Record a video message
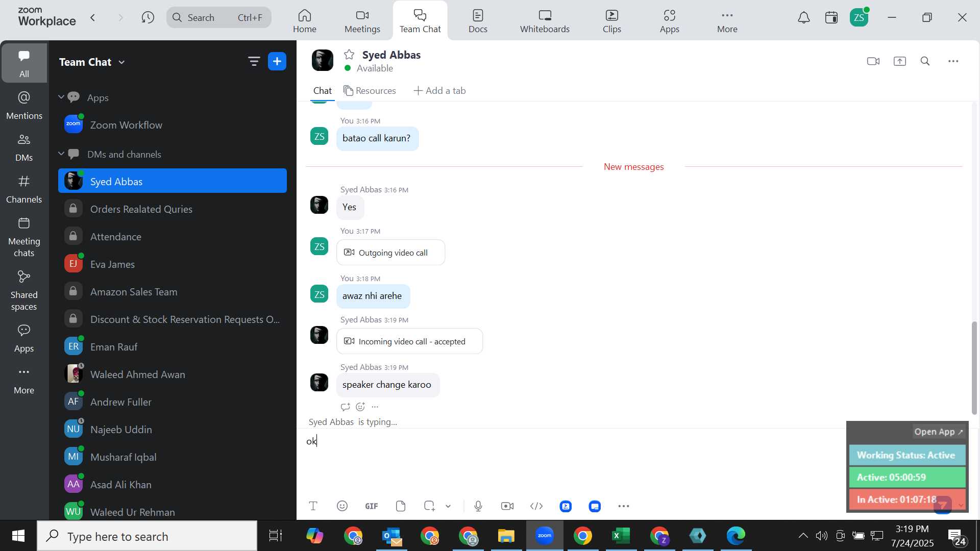Viewport: 980px width, 551px height. coord(507,506)
